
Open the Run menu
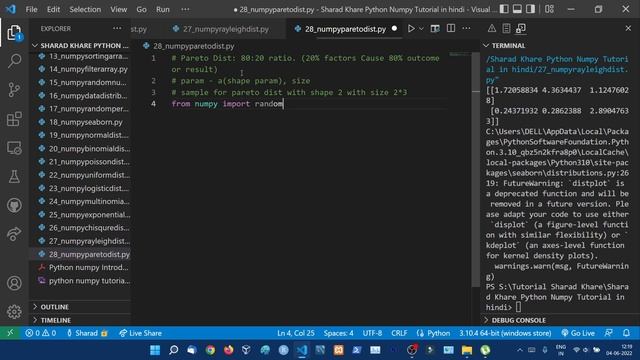(x=162, y=9)
